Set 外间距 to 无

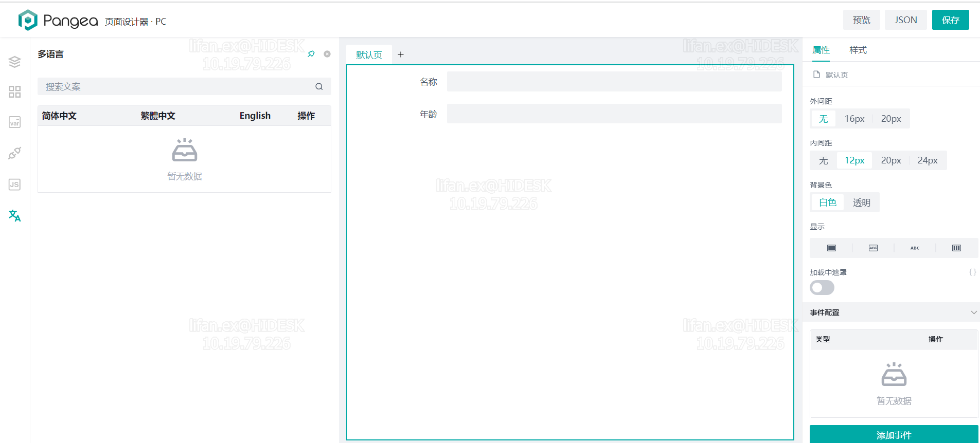coord(824,119)
